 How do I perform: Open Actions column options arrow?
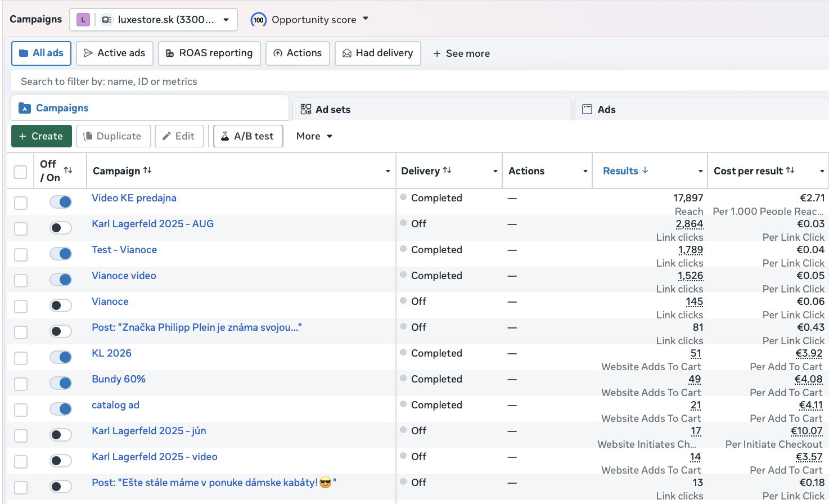coord(585,171)
